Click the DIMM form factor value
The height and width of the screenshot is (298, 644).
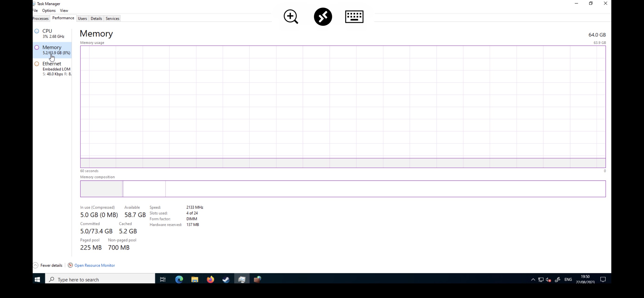click(192, 219)
